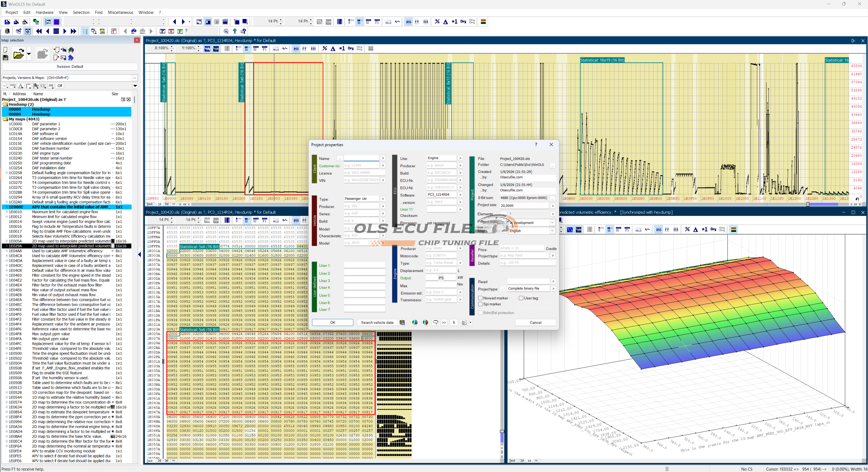Click the paragraph symbol button
868x472 pixels.
454,322
